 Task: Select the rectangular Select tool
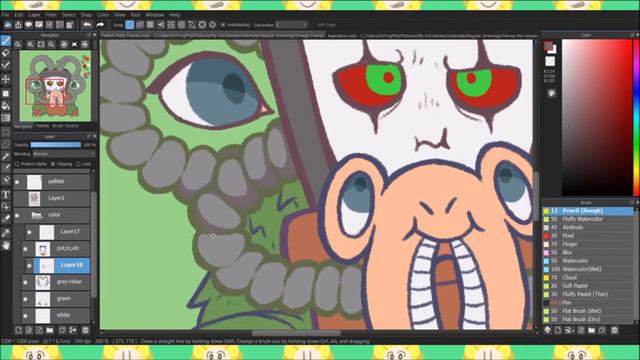point(6,132)
